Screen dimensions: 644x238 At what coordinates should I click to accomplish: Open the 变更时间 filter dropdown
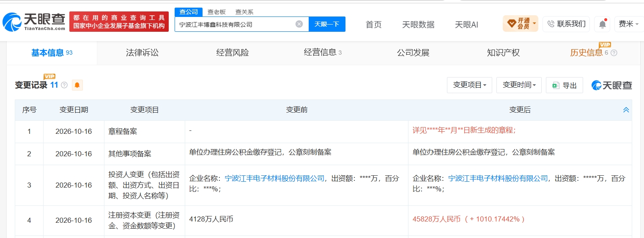point(519,85)
